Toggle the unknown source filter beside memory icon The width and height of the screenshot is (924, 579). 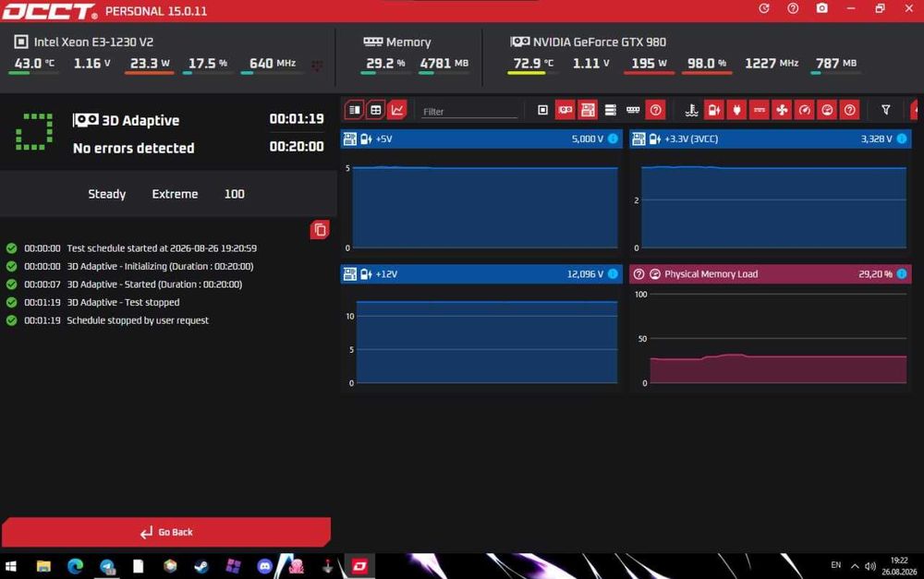pos(655,110)
